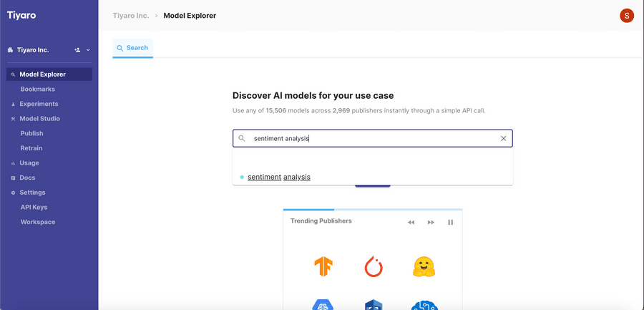Select the Search tab

132,48
